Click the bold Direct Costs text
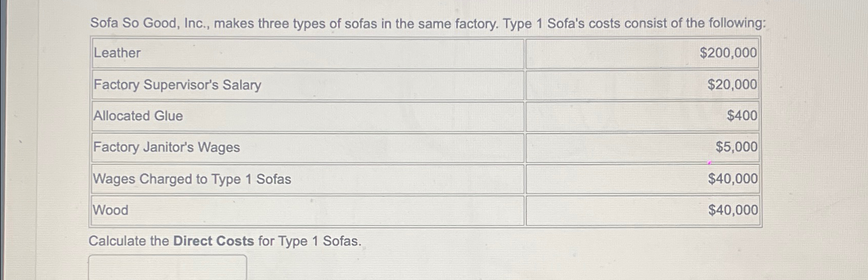868x280 pixels. point(214,241)
